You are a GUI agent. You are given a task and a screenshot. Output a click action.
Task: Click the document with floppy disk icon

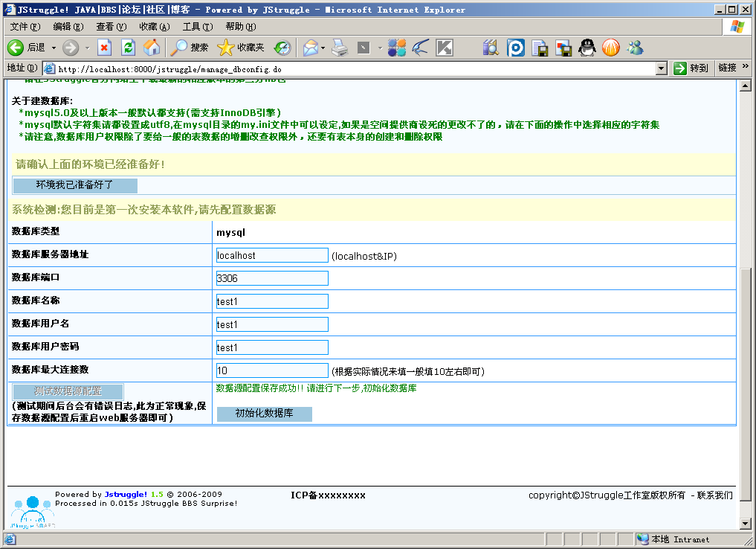pos(540,48)
